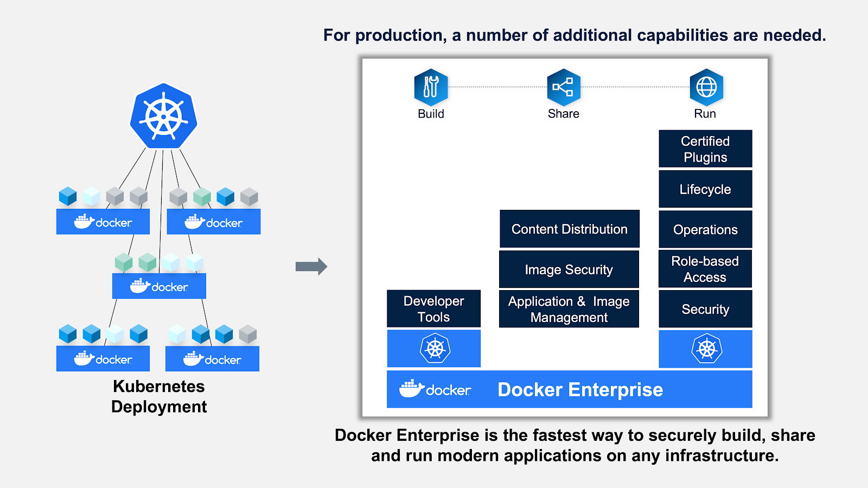Click the Kubernetes Deployment label
The image size is (868, 488).
click(159, 396)
